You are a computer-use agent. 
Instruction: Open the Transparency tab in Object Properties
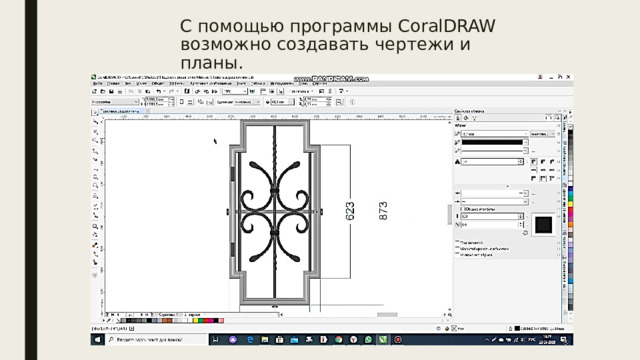click(474, 118)
